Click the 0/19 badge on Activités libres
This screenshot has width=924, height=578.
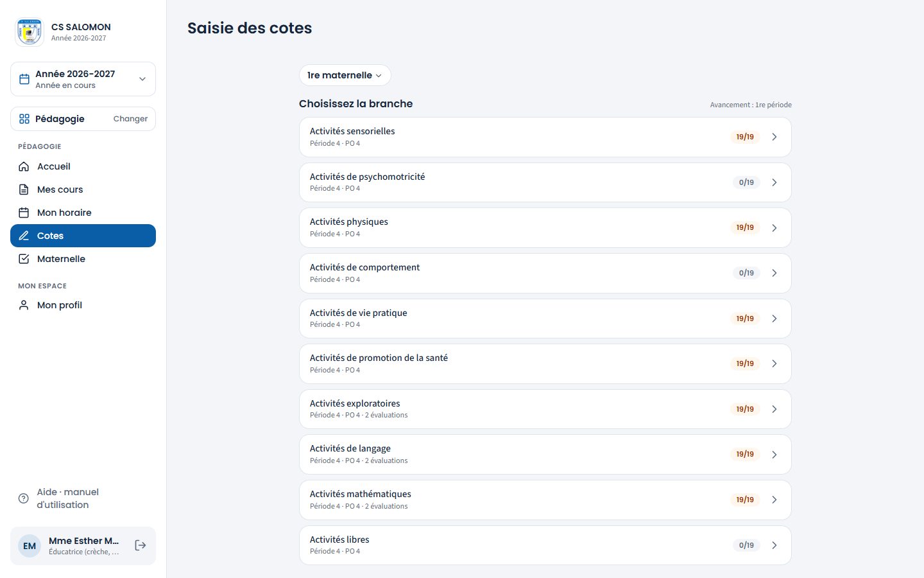(x=746, y=545)
